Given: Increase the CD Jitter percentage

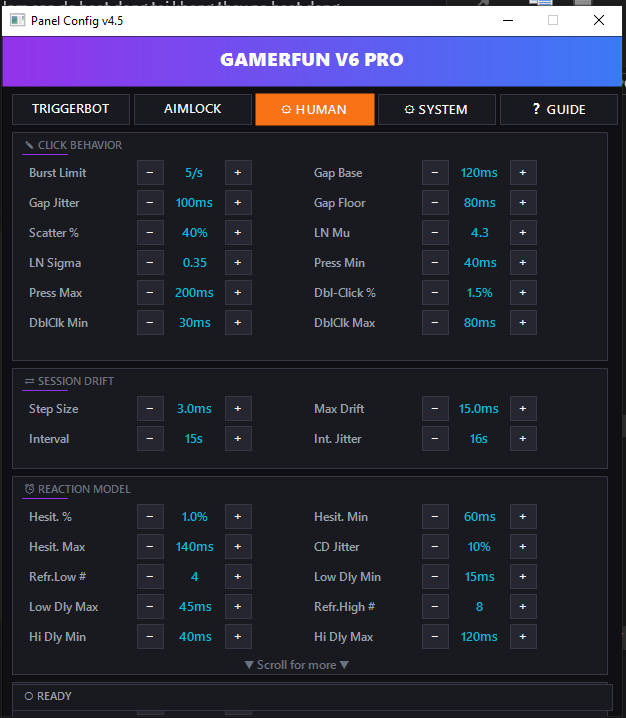Looking at the screenshot, I should tap(523, 547).
